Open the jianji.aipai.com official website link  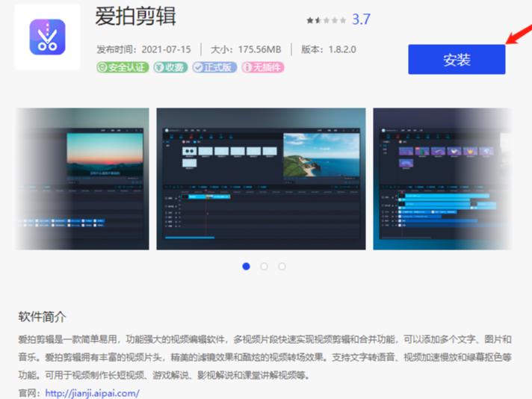coord(93,393)
